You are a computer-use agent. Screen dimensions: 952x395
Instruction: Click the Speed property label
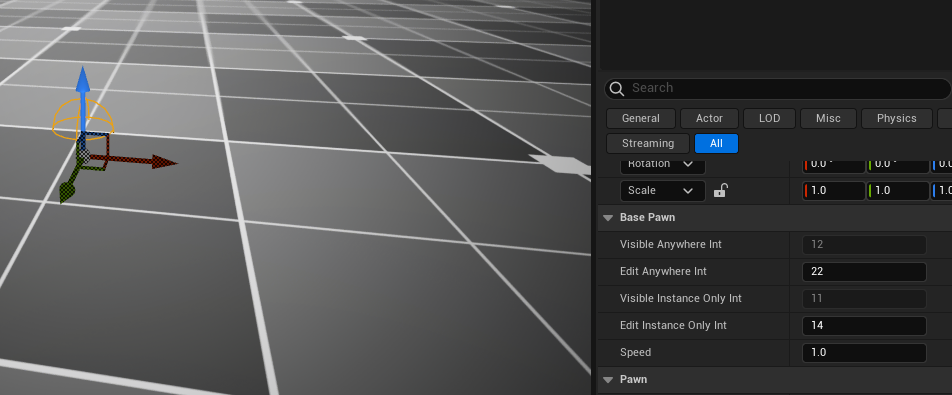pyautogui.click(x=635, y=353)
